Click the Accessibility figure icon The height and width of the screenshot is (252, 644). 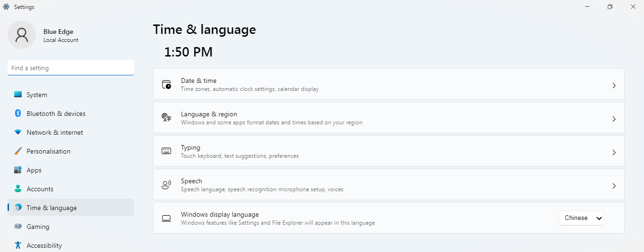(x=18, y=245)
